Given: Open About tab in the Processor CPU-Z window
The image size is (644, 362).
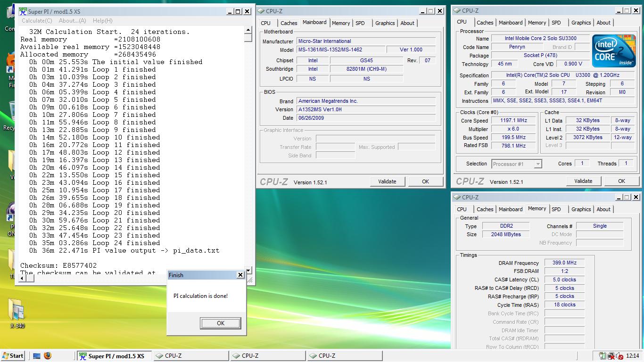Looking at the screenshot, I should coord(603,23).
